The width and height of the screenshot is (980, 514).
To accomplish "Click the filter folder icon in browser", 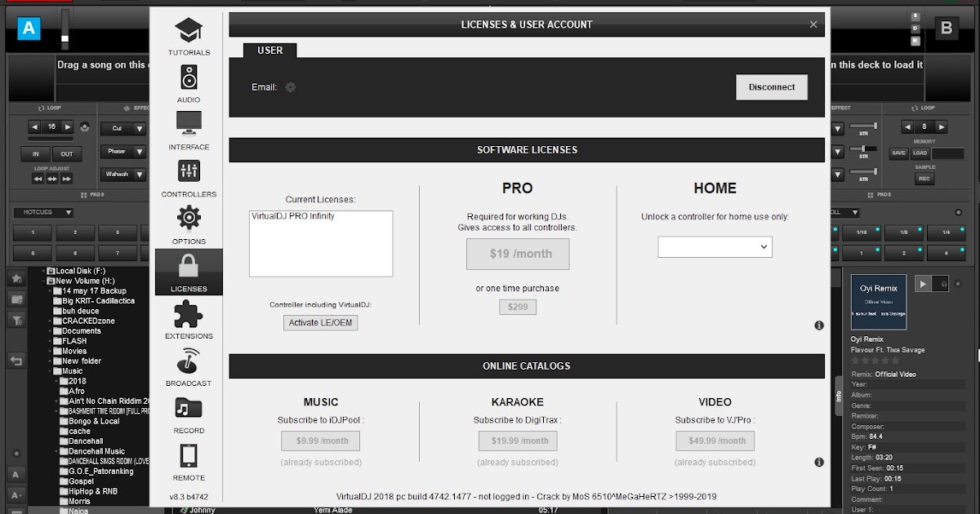I will pyautogui.click(x=16, y=321).
